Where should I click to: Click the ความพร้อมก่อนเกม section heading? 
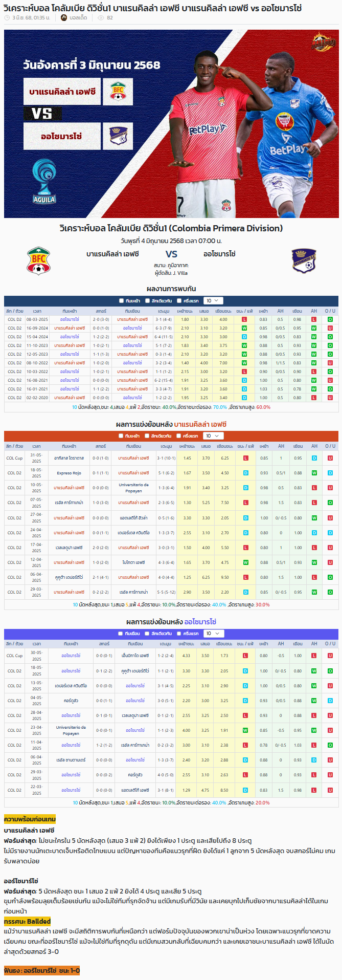coord(30,819)
